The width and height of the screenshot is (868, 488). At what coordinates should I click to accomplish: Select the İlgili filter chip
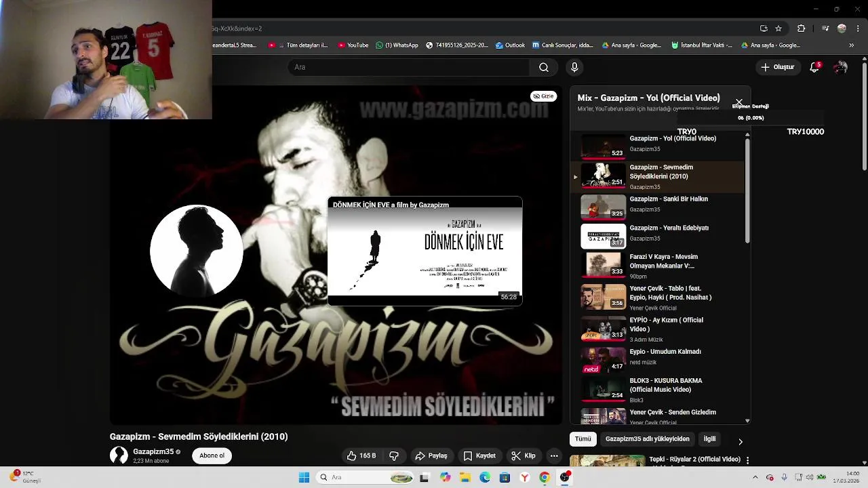click(x=709, y=439)
